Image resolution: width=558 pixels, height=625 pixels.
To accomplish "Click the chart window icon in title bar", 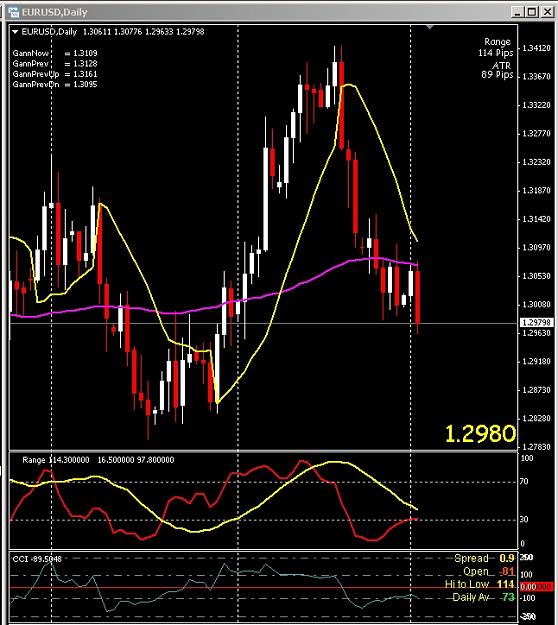I will tap(13, 12).
